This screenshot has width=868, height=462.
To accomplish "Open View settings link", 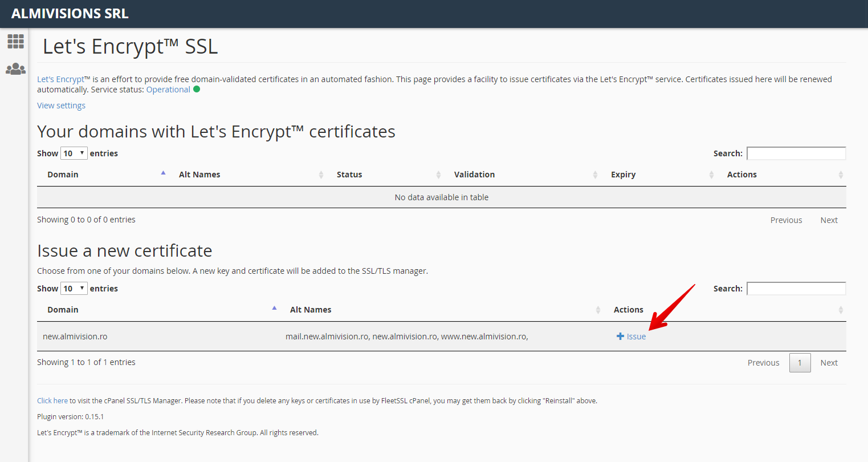I will point(61,106).
